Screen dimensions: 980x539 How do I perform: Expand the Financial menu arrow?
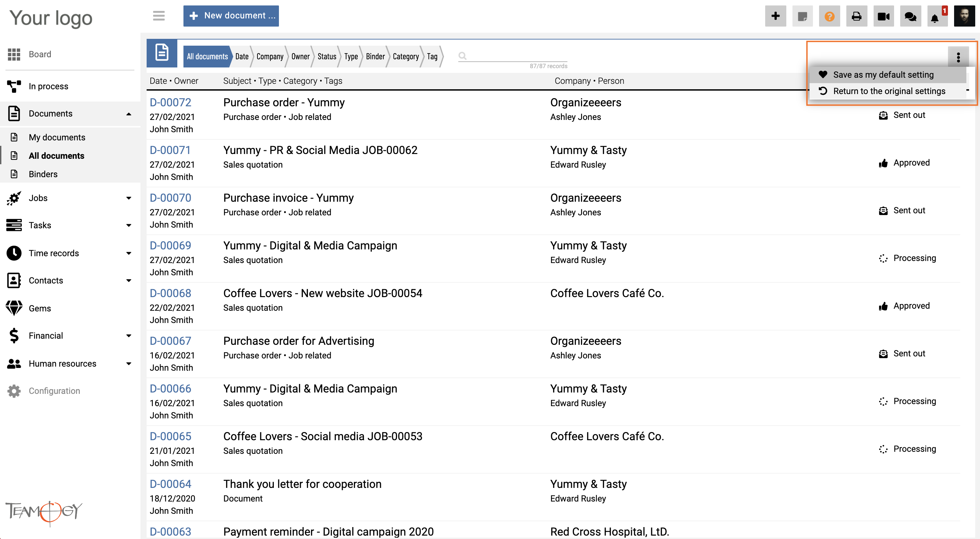[129, 336]
